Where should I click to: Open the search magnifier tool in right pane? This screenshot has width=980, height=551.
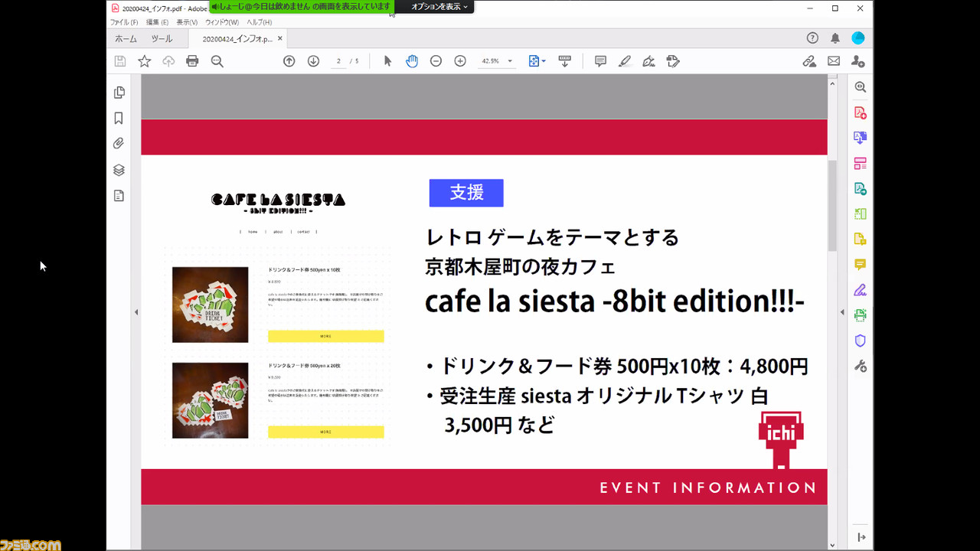[861, 87]
